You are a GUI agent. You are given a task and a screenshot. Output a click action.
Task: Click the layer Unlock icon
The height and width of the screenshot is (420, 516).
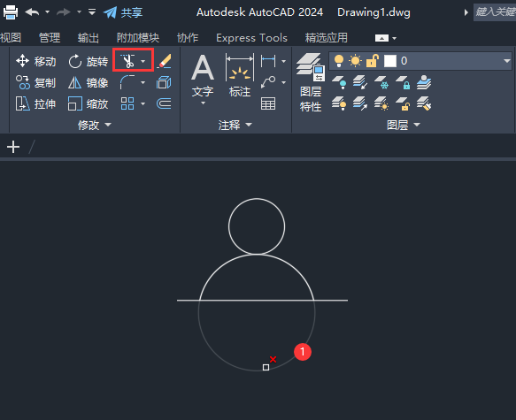click(x=403, y=103)
